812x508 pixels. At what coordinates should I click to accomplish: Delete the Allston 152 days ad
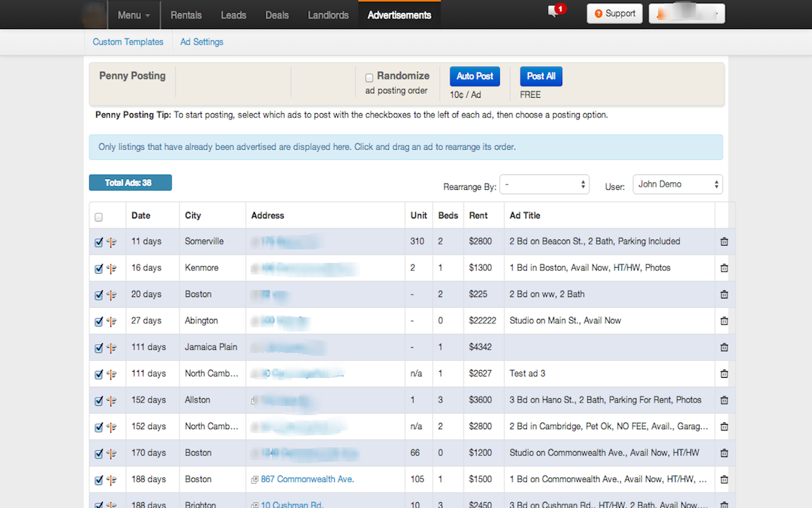(724, 401)
